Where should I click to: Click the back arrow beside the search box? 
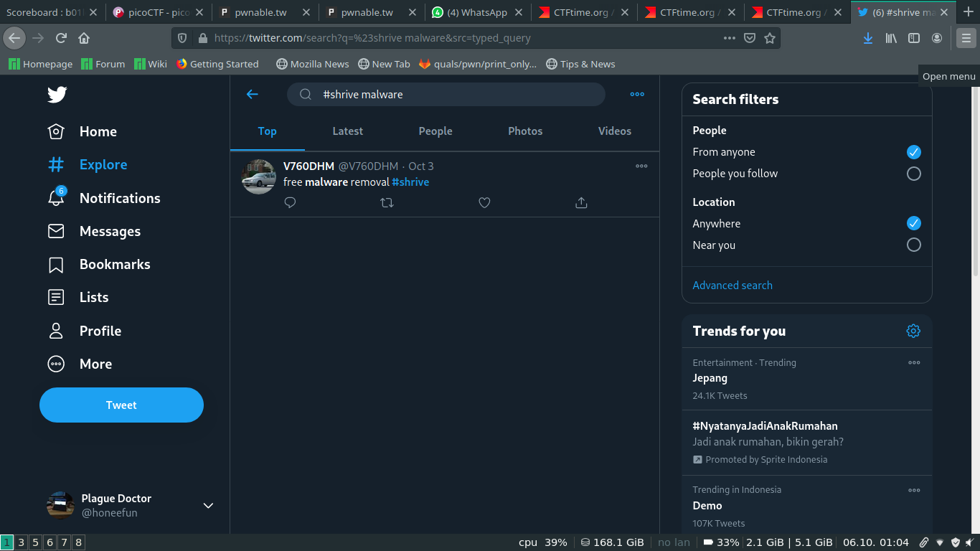click(x=252, y=94)
